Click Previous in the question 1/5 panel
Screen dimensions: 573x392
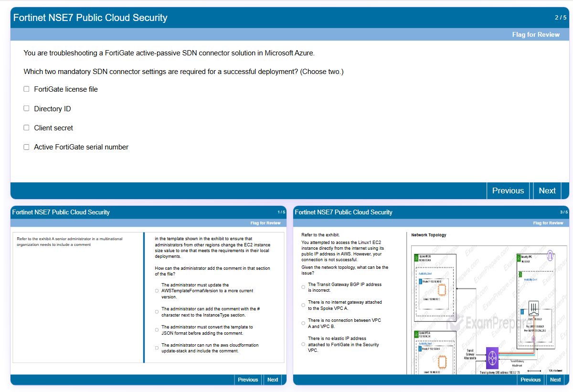point(248,380)
